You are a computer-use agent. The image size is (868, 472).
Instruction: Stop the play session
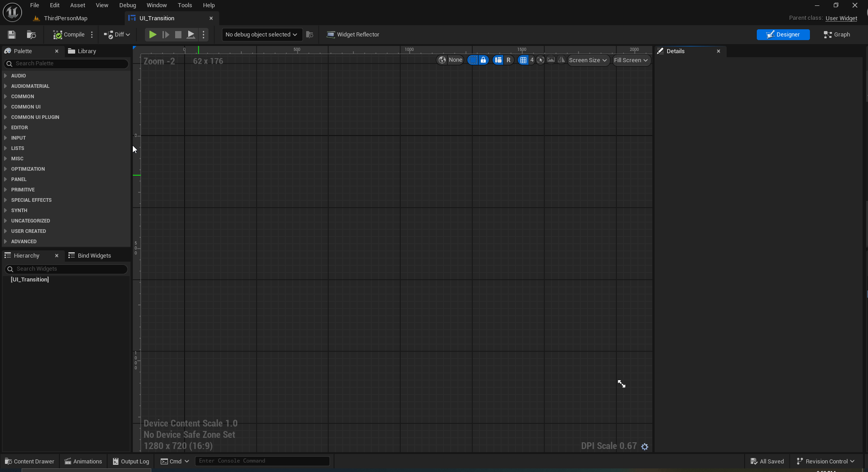click(178, 35)
